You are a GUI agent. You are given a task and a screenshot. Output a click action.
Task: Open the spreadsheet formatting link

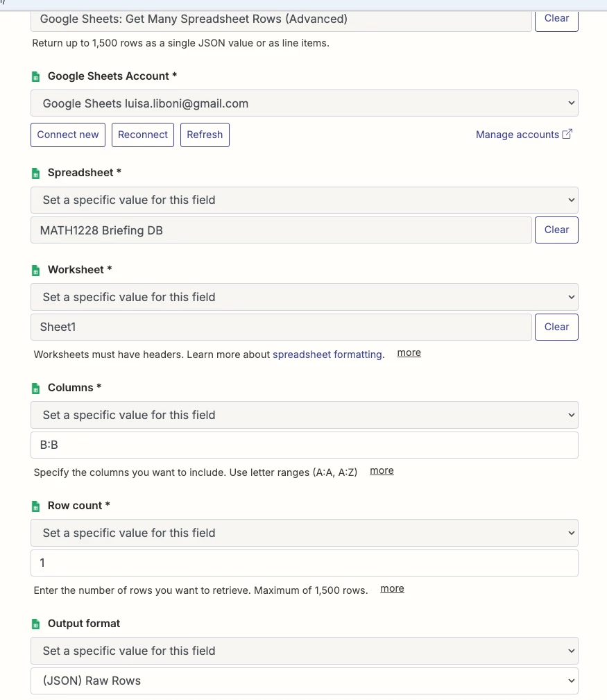point(327,355)
